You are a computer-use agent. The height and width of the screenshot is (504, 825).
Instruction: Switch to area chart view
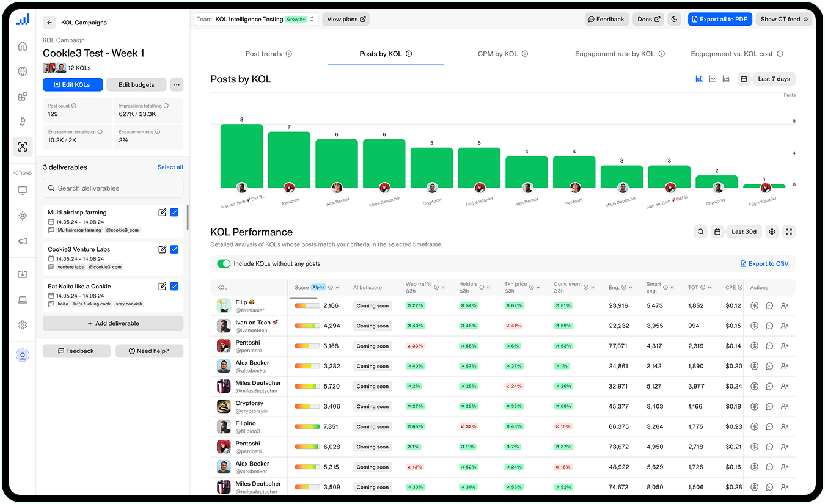point(726,79)
